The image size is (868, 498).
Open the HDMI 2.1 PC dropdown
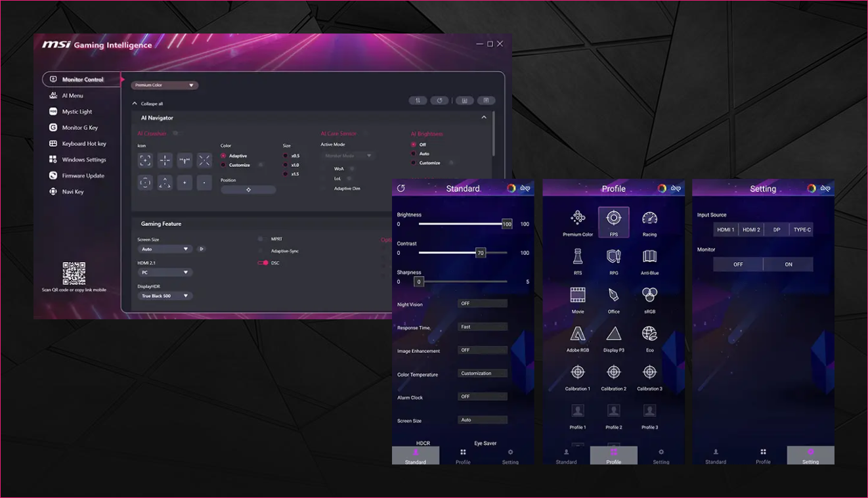click(x=165, y=272)
